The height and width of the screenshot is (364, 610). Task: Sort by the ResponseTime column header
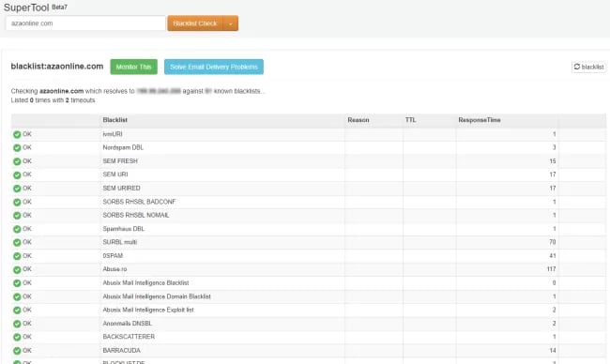[480, 120]
